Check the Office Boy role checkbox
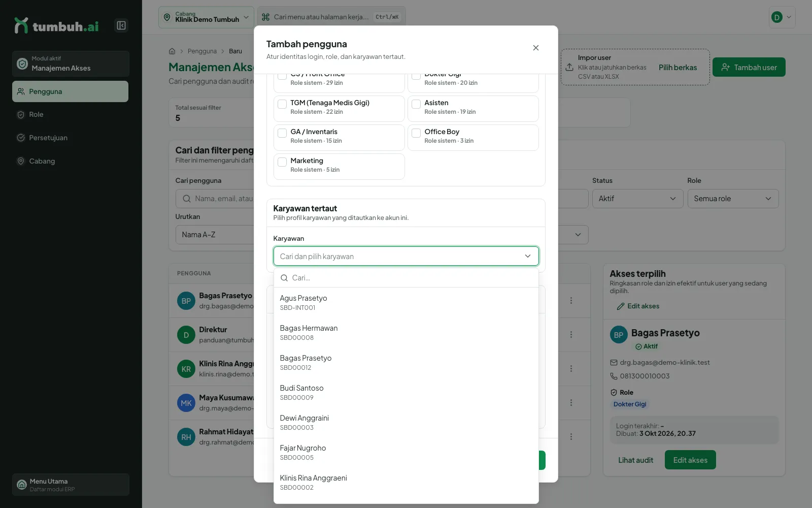Viewport: 812px width, 508px height. point(416,133)
